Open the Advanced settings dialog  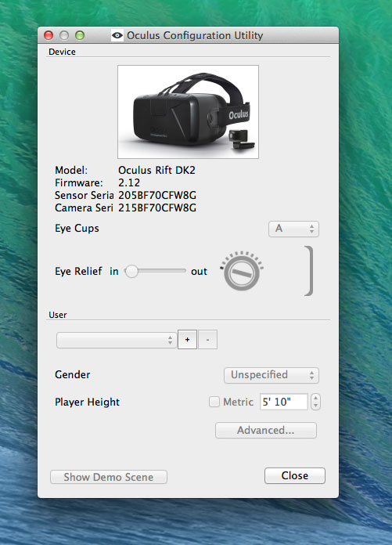point(266,431)
